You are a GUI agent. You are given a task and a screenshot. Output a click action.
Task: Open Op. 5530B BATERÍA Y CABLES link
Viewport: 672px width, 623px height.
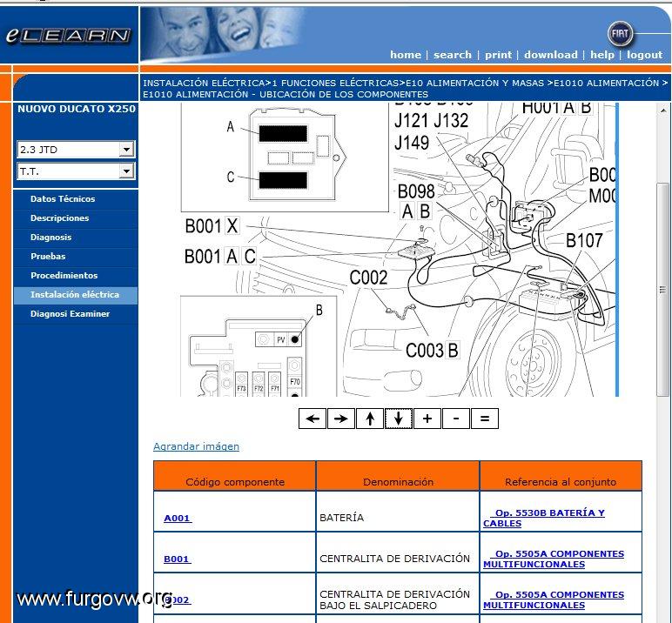(x=544, y=518)
